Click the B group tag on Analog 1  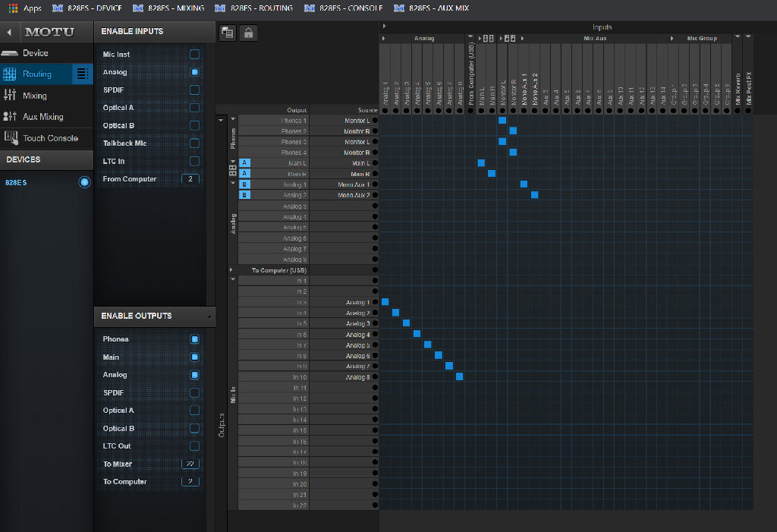244,184
